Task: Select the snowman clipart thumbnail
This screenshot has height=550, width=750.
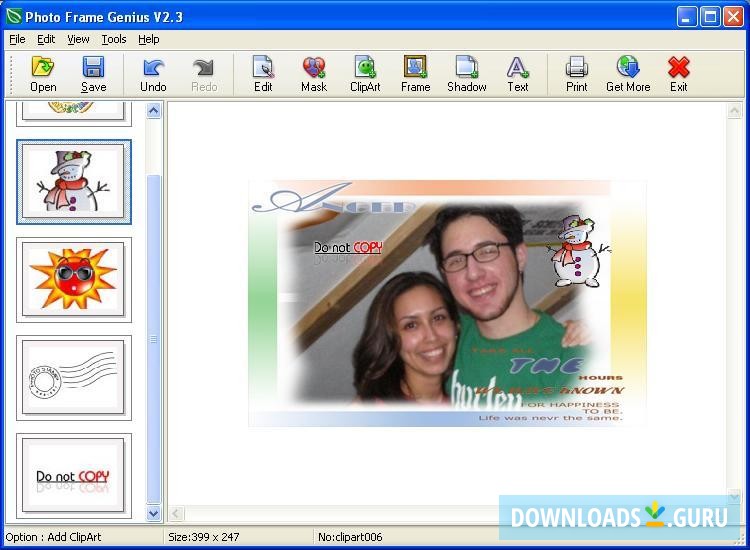Action: (74, 182)
